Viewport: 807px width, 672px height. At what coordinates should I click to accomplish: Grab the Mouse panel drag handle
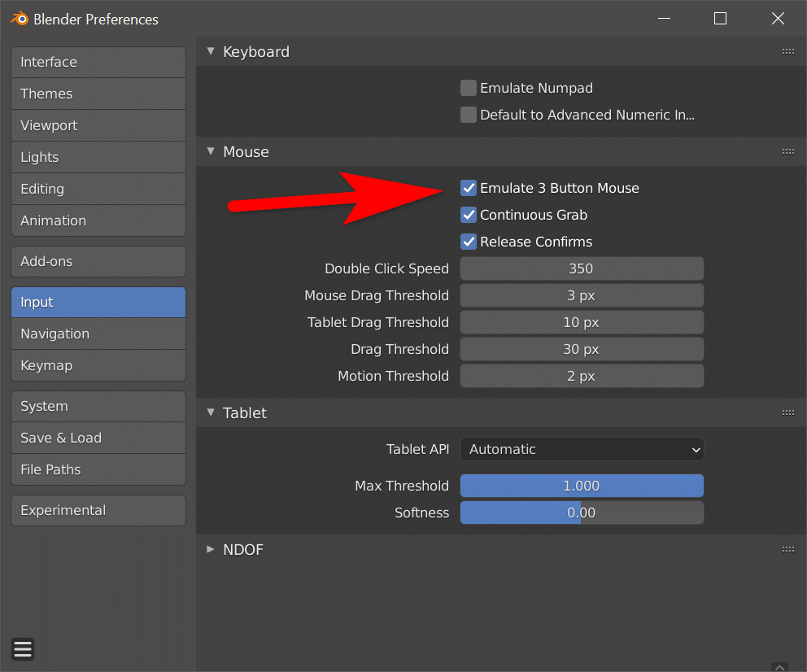click(x=788, y=152)
